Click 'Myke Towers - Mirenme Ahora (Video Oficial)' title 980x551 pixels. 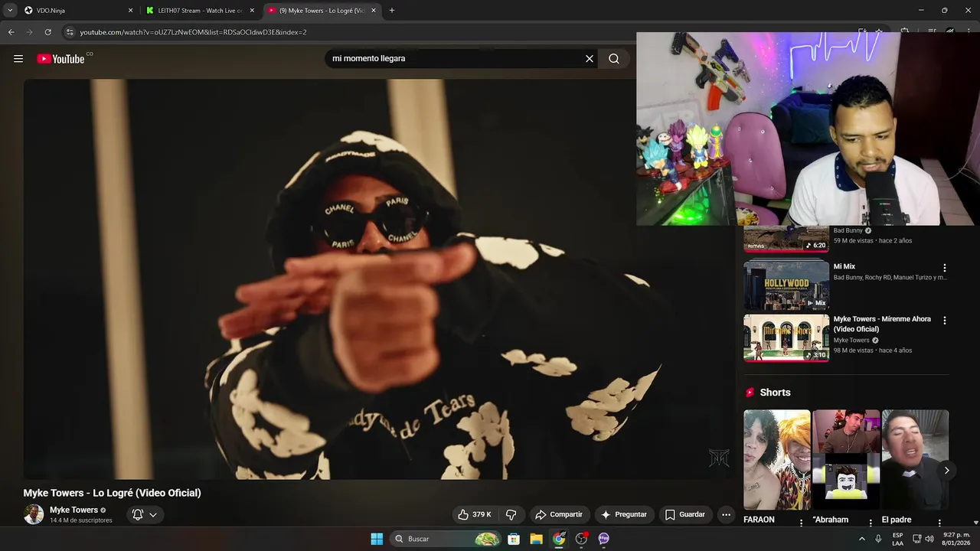(x=882, y=324)
